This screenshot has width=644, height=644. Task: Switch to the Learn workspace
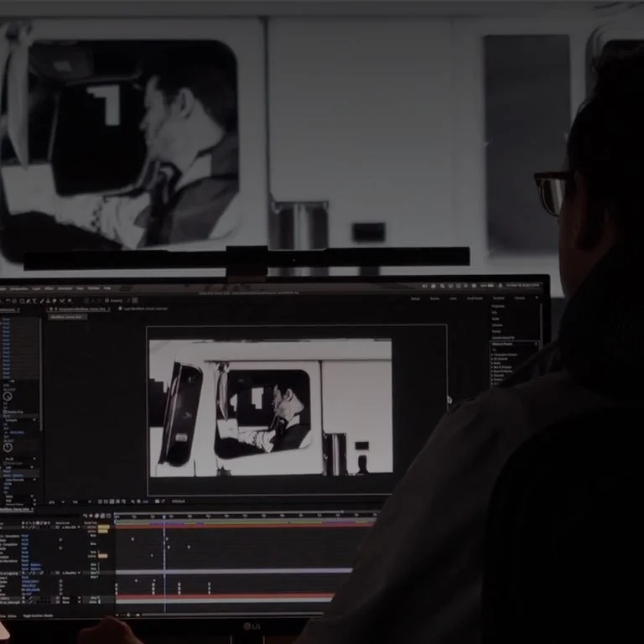453,299
